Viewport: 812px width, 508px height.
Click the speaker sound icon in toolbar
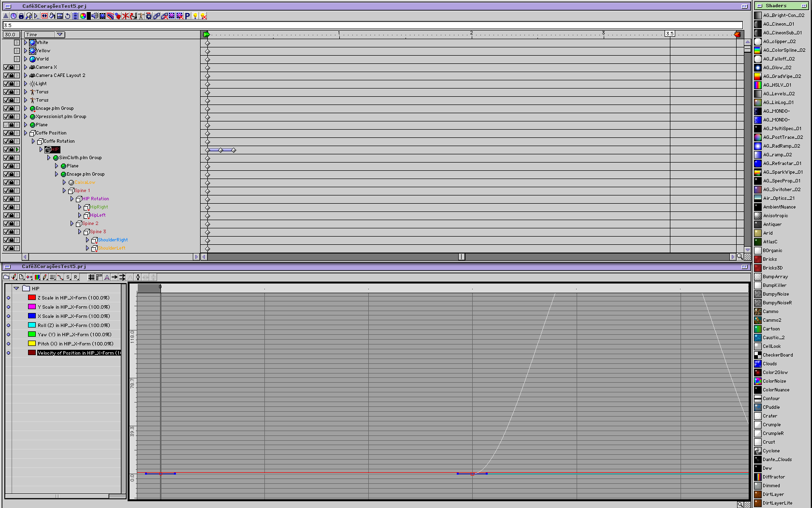[x=95, y=16]
